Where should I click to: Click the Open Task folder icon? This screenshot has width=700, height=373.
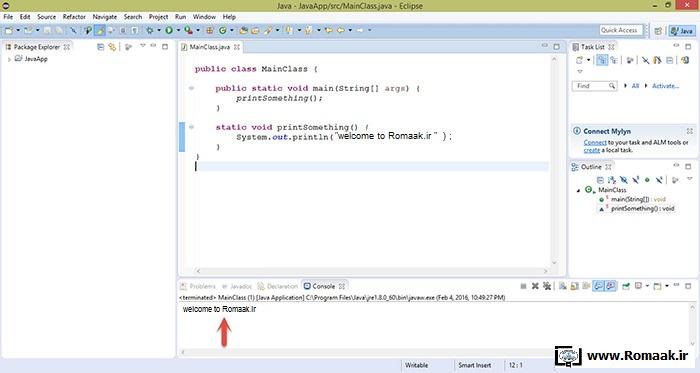click(255, 30)
